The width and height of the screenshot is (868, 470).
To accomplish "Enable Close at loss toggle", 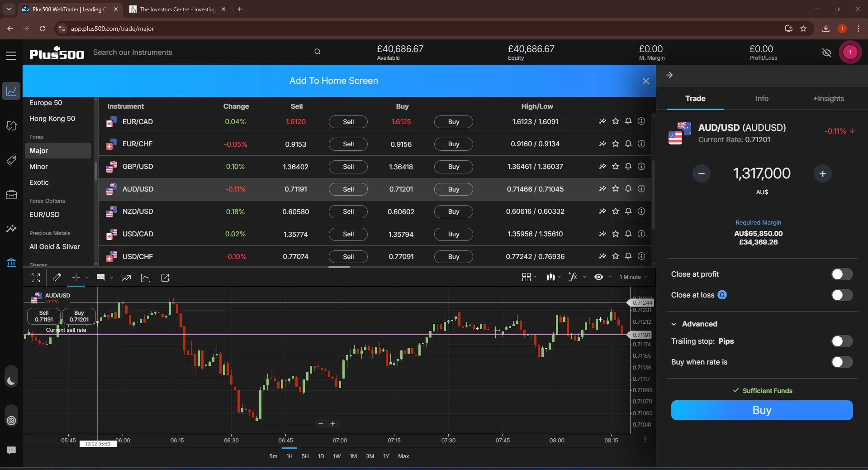I will [842, 295].
